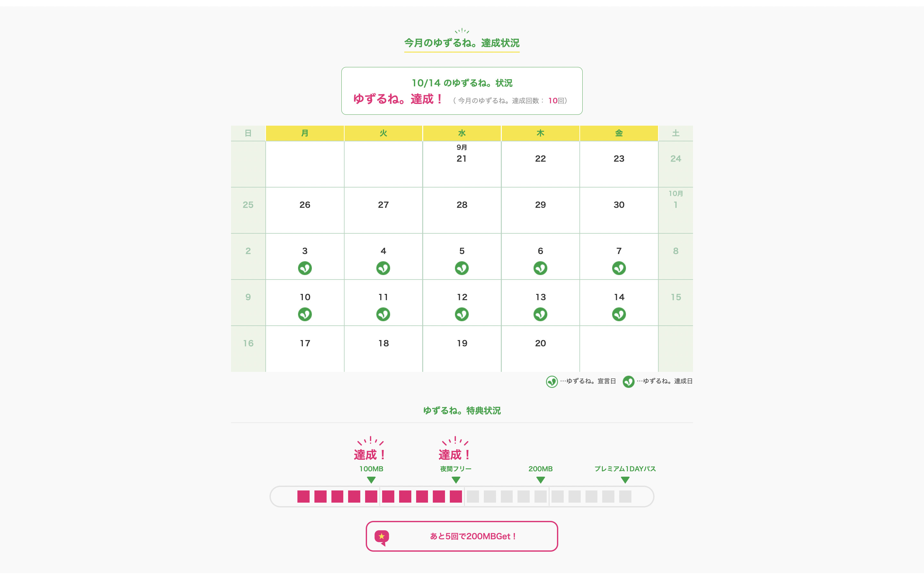
Task: Click the 200MB reward marker triangle
Action: 540,480
